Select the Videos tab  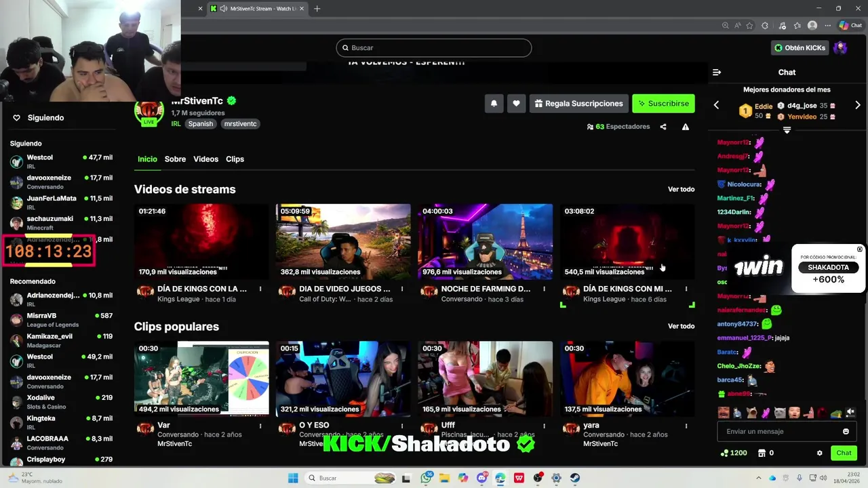[205, 159]
